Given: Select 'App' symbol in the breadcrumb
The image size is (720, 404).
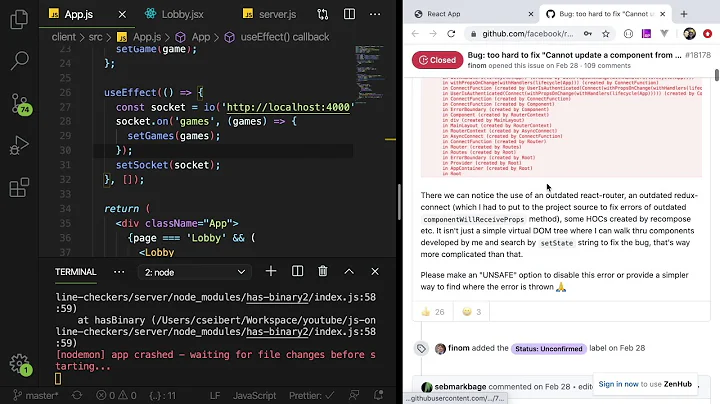Looking at the screenshot, I should [193, 37].
